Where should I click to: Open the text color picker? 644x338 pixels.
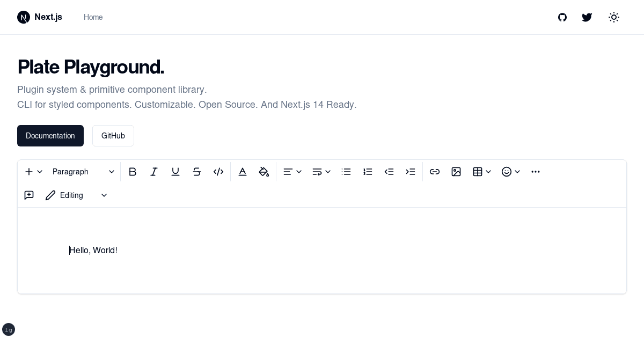click(x=243, y=172)
